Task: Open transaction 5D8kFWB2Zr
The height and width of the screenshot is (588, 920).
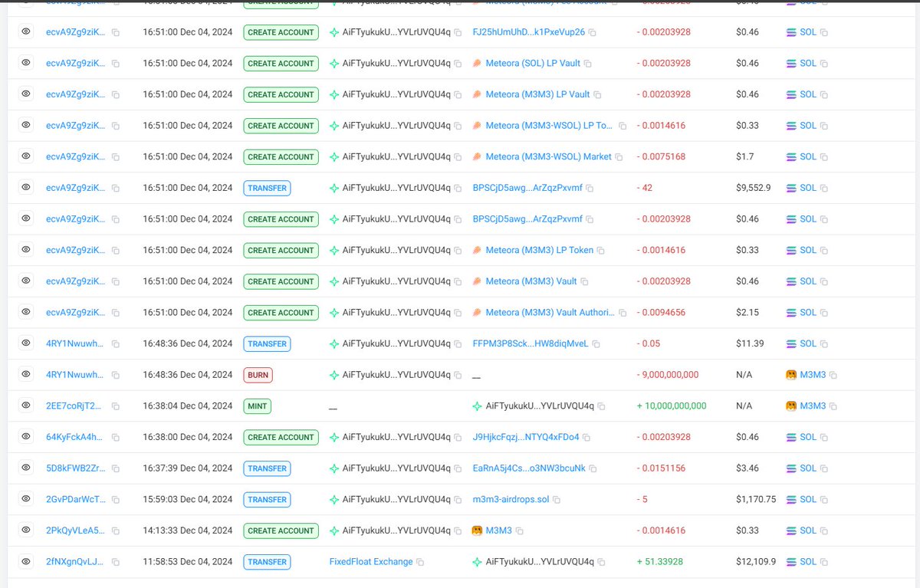Action: (75, 468)
